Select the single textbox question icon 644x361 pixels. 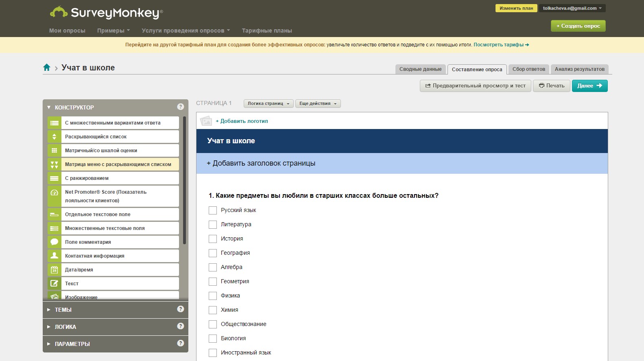(54, 214)
